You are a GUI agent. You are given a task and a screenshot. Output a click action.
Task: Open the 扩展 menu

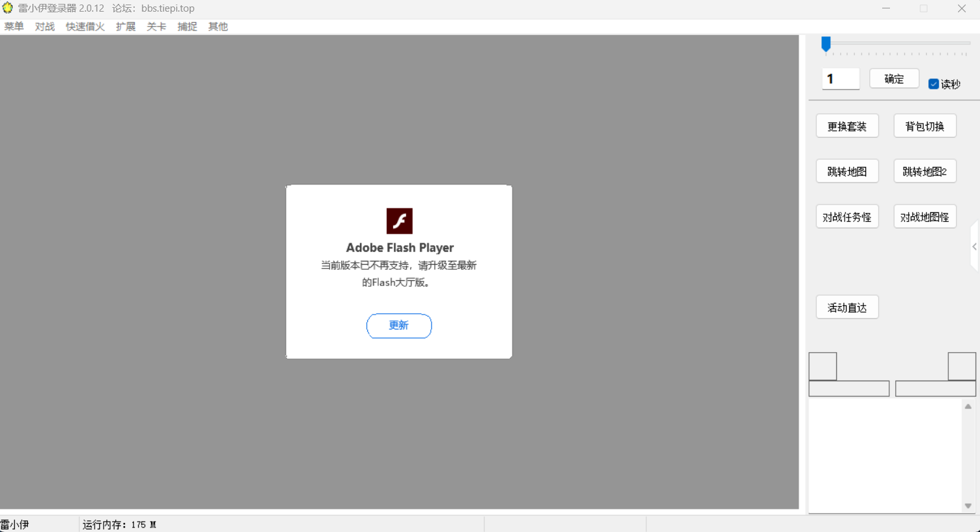tap(126, 27)
